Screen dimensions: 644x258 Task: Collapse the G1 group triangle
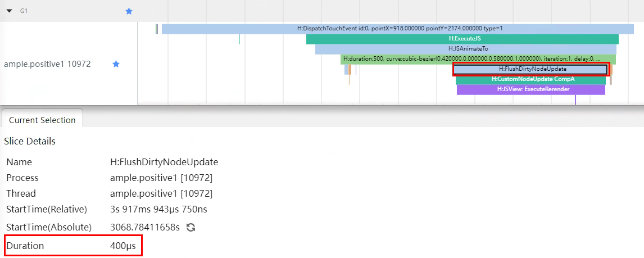pyautogui.click(x=8, y=11)
